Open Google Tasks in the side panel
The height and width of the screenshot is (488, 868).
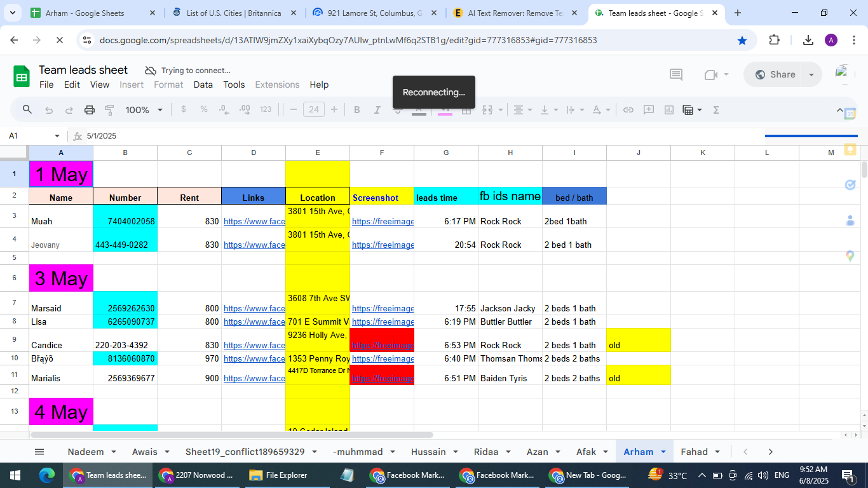tap(850, 185)
